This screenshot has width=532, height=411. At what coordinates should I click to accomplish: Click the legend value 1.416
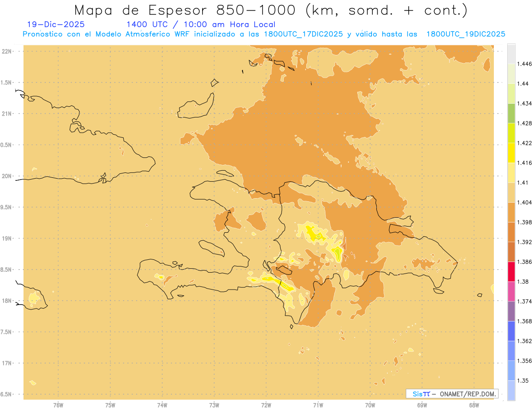524,163
